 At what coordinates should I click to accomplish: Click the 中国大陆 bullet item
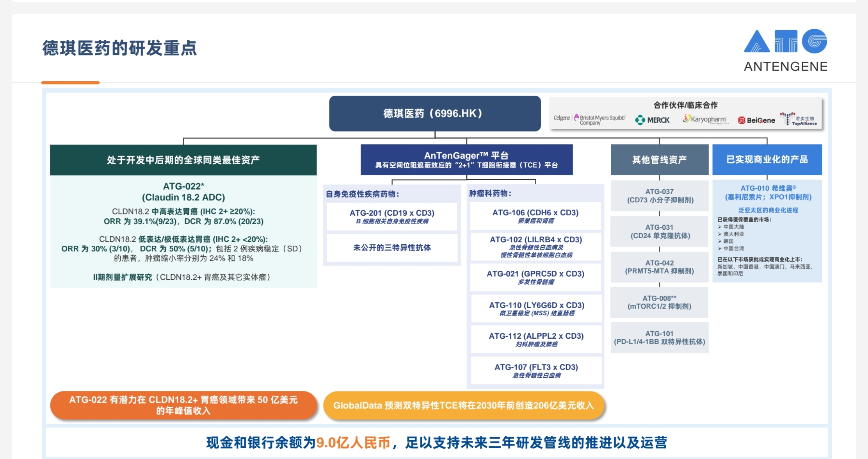(734, 227)
